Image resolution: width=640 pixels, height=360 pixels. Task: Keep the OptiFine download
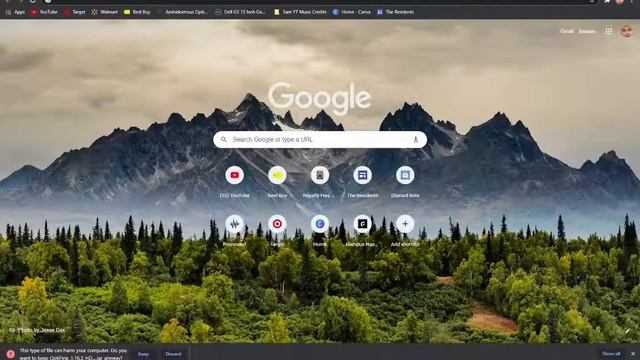pos(143,354)
